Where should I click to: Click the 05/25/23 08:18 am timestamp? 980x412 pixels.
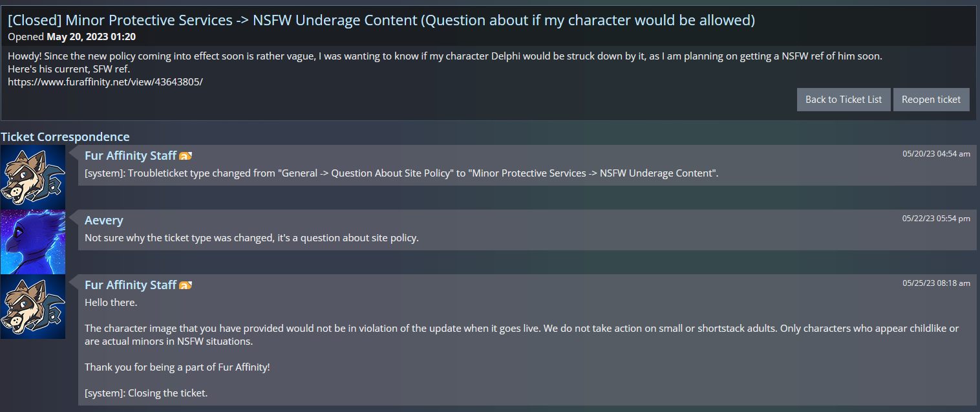pos(936,283)
